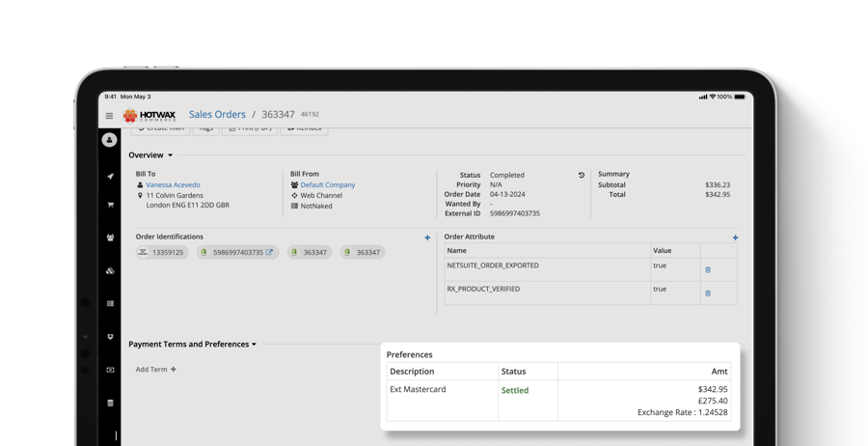Viewport: 868px width, 446px height.
Task: Delete the RX_PRODUCT_VERIFIED attribute
Action: click(x=707, y=293)
